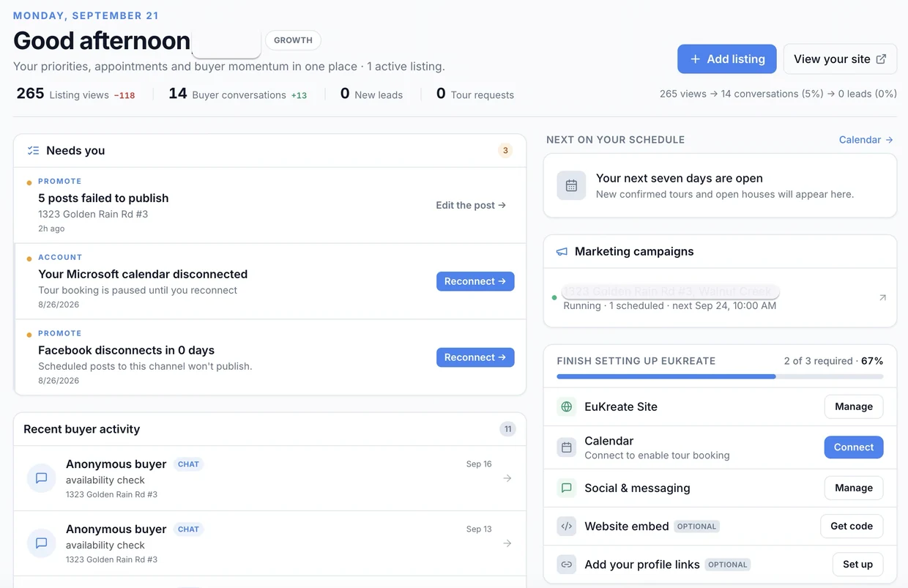The height and width of the screenshot is (588, 908).
Task: Select the 14 Buyer conversations stat
Action: pyautogui.click(x=238, y=94)
